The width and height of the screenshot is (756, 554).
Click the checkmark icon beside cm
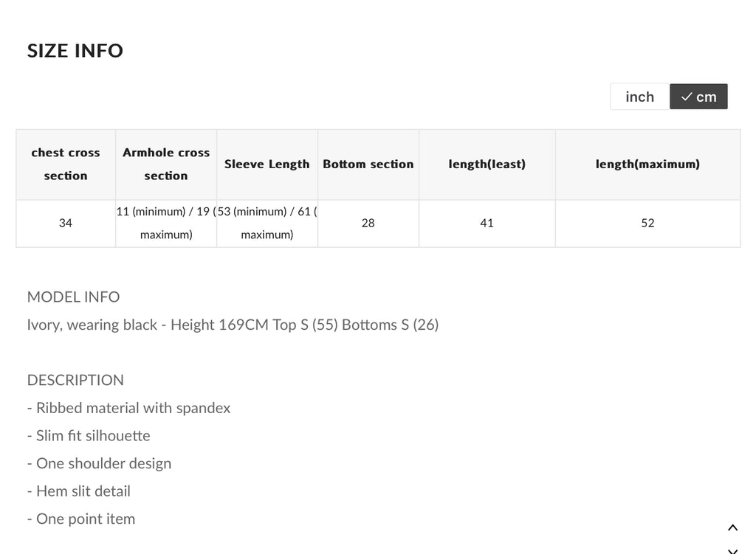(x=687, y=97)
